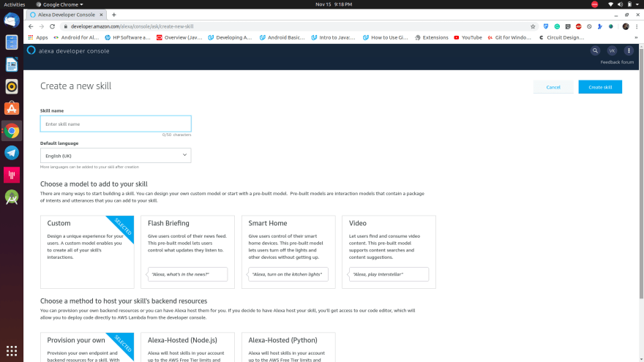Select the Smart Home model card
This screenshot has height=362, width=644.
click(288, 252)
